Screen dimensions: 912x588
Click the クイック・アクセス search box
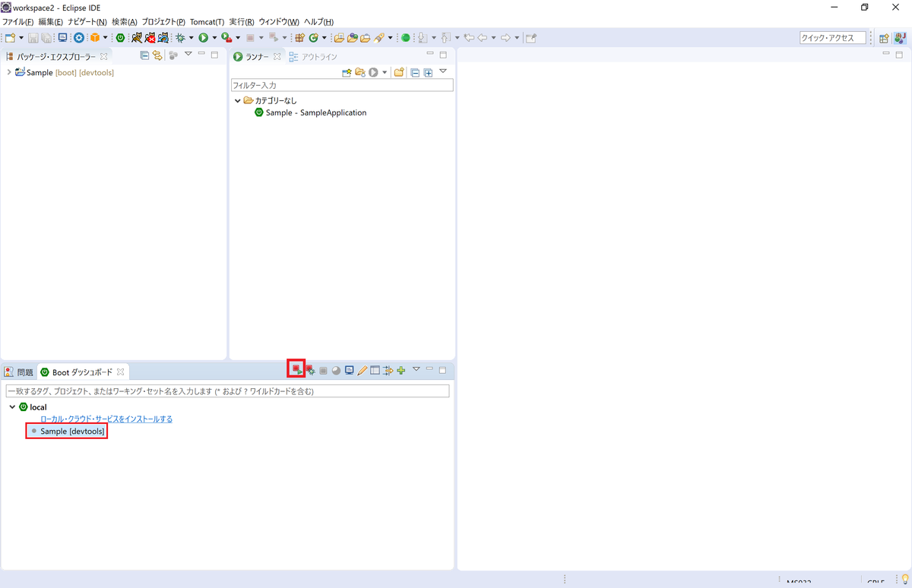click(833, 38)
